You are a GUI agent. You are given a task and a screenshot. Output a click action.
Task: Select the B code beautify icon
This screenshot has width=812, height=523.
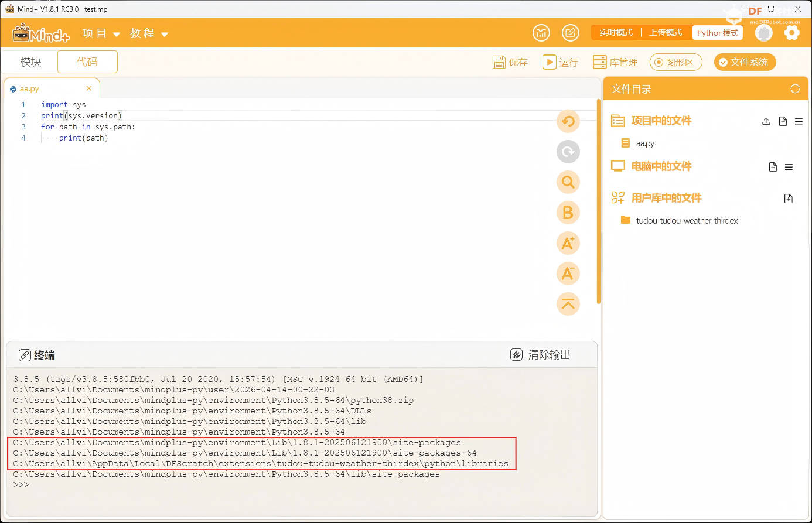(x=568, y=213)
